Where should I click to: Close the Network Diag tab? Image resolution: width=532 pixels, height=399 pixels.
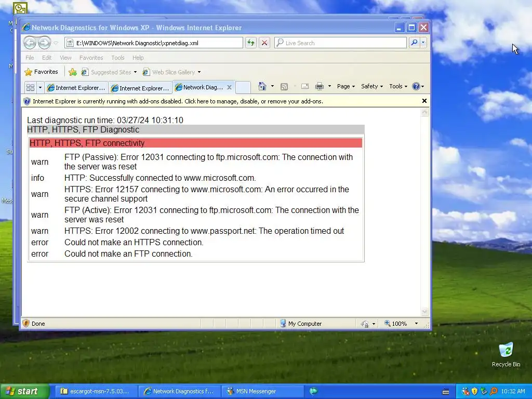pyautogui.click(x=229, y=87)
